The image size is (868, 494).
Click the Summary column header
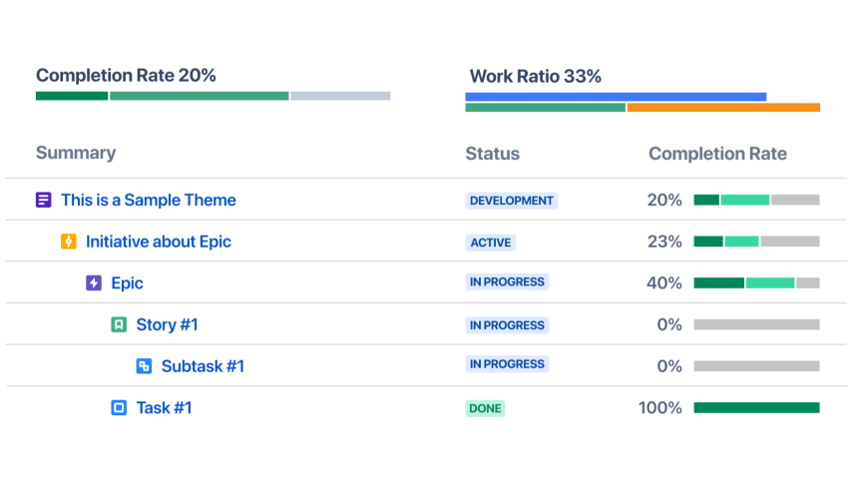tap(76, 153)
